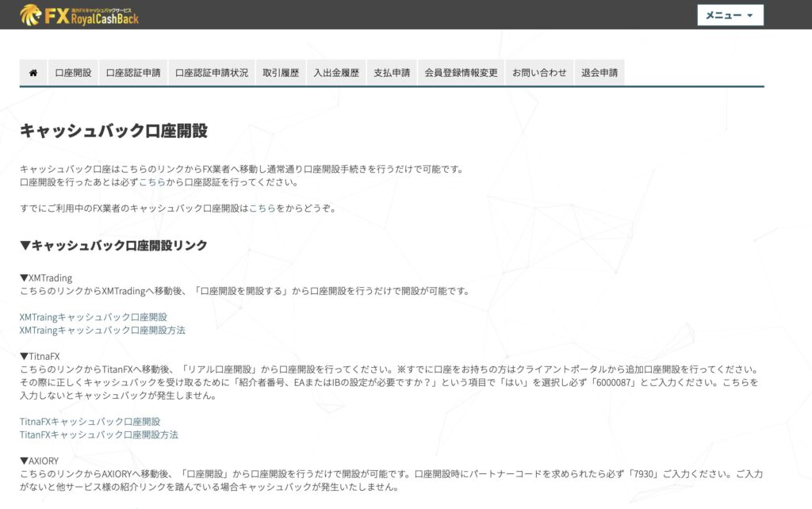Open the 口座認証申請状況 tab

coord(212,73)
